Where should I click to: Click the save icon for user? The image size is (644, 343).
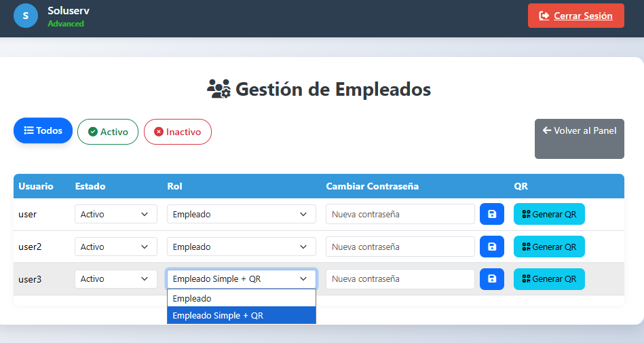coord(491,214)
